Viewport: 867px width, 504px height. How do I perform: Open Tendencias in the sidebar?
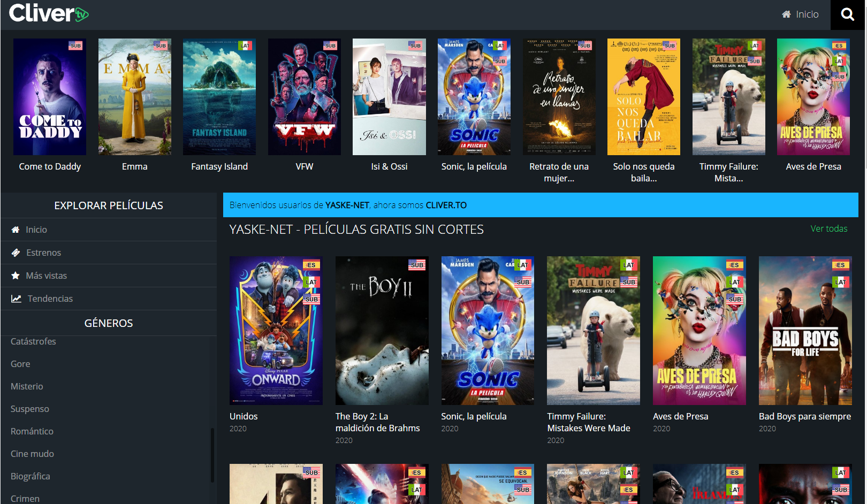coord(109,299)
